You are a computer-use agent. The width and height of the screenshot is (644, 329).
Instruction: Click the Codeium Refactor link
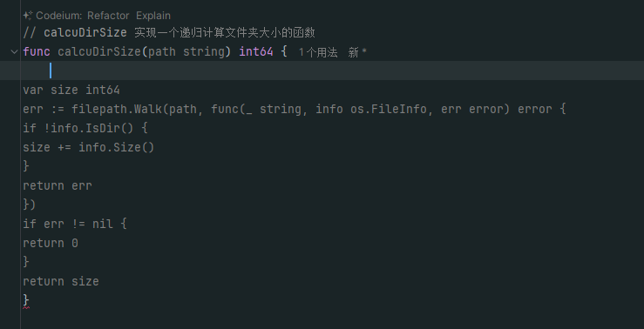pyautogui.click(x=108, y=16)
